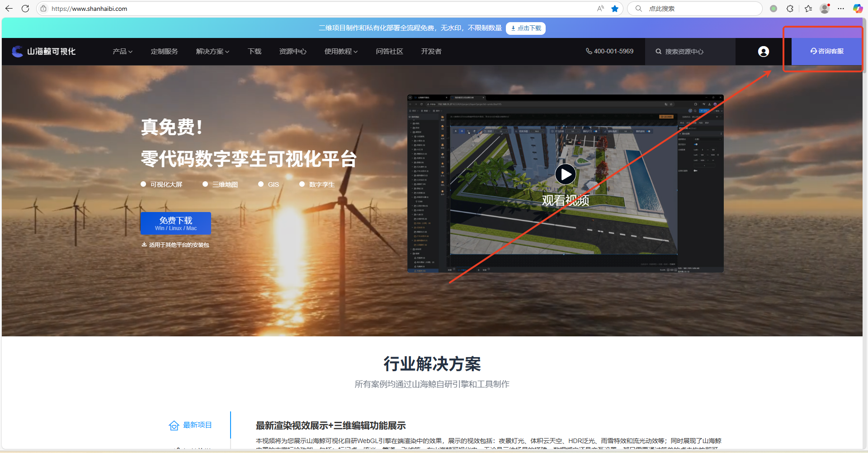The height and width of the screenshot is (453, 868).
Task: Click the user account icon in navbar
Action: tap(764, 52)
